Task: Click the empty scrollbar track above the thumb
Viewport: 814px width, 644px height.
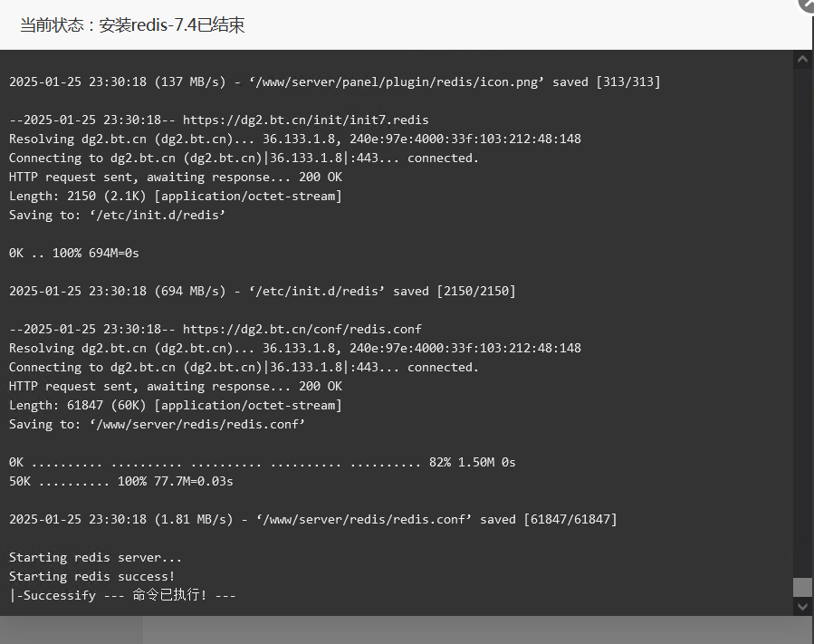Action: (802, 322)
